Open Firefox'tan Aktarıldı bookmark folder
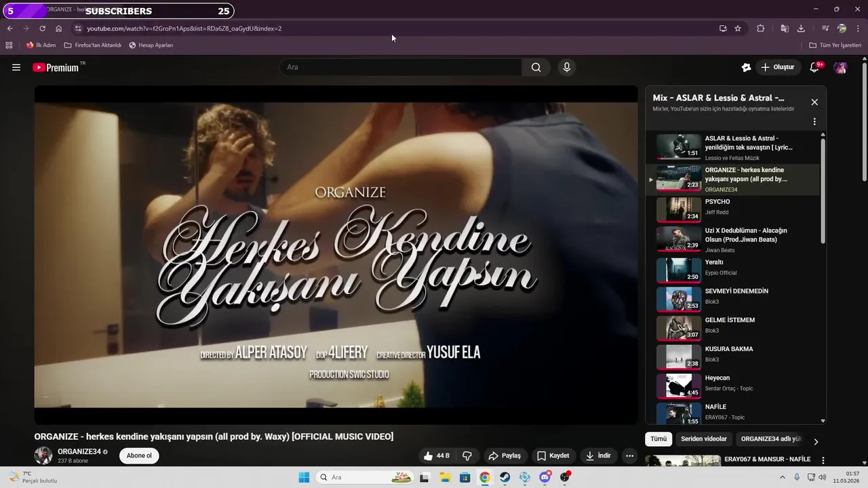The height and width of the screenshot is (488, 868). tap(92, 45)
